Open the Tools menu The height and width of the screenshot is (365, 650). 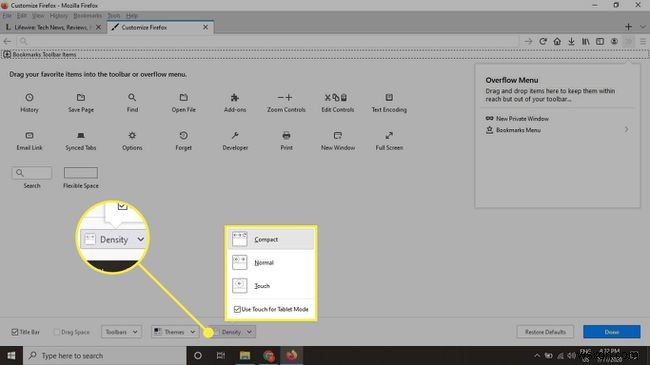pos(114,15)
